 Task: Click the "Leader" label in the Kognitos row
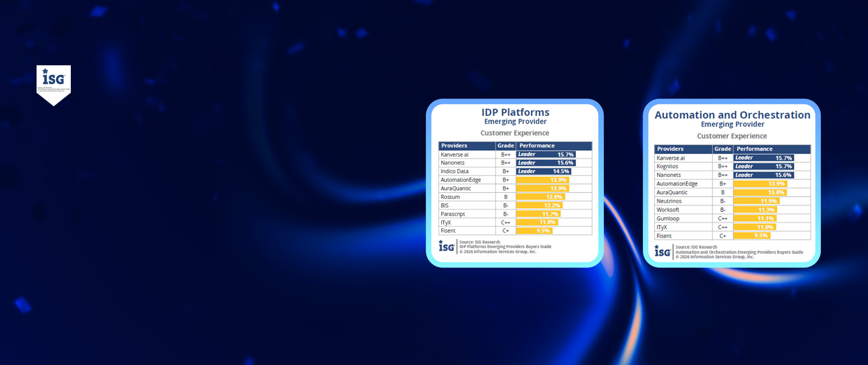click(744, 167)
